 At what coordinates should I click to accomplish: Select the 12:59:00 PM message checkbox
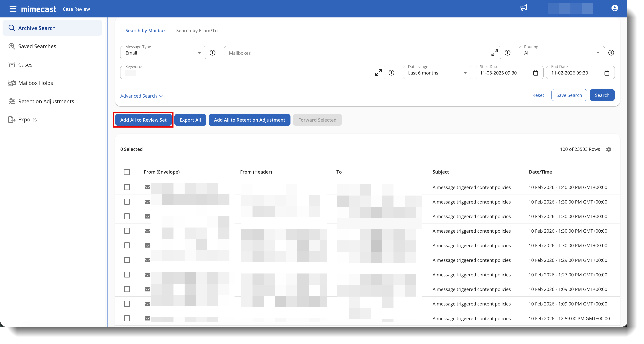tap(127, 318)
